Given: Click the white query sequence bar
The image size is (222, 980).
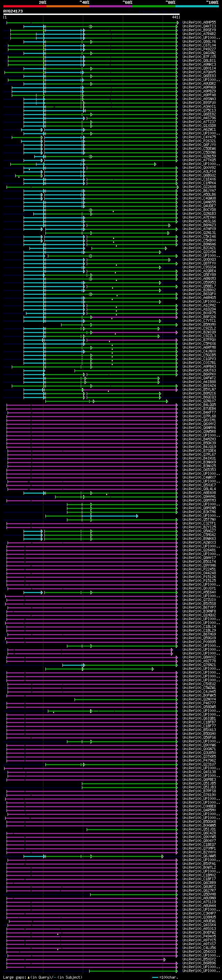Looking at the screenshot, I should (x=92, y=14).
